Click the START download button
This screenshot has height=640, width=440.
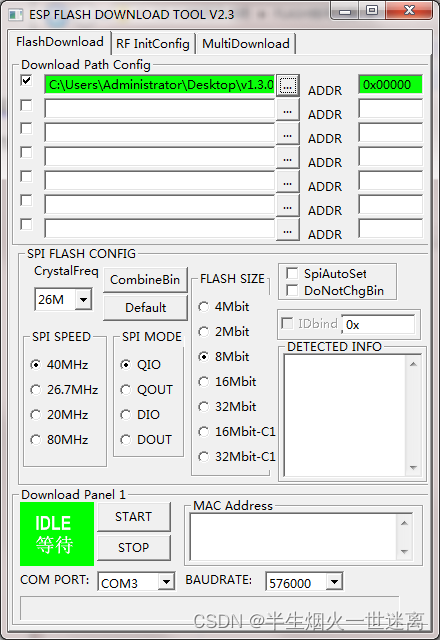(133, 516)
